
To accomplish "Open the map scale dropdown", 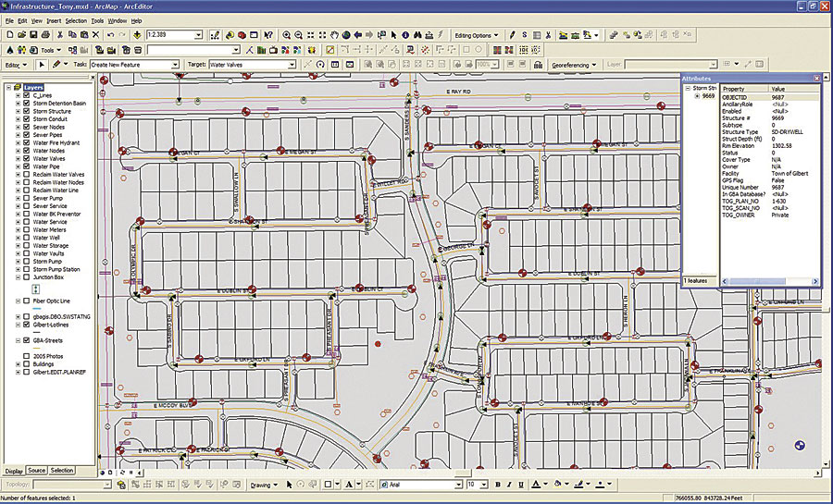I will pos(199,35).
